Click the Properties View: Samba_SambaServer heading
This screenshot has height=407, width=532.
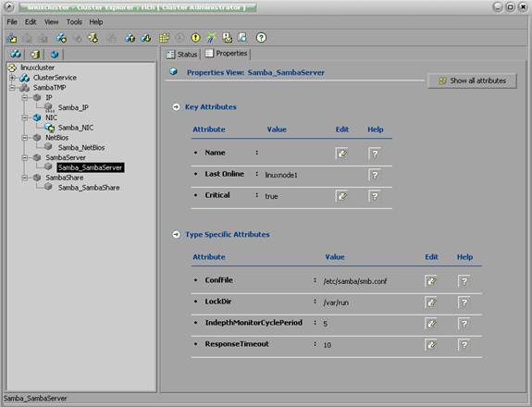pyautogui.click(x=255, y=72)
